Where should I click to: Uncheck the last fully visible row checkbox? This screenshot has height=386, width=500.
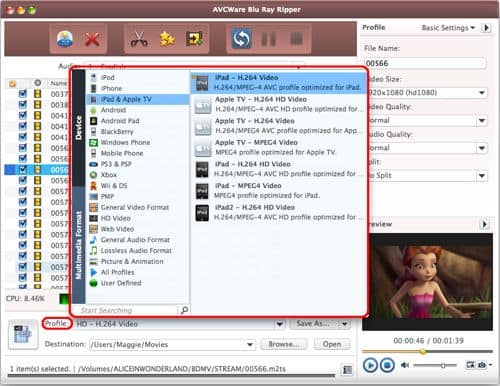click(x=23, y=277)
